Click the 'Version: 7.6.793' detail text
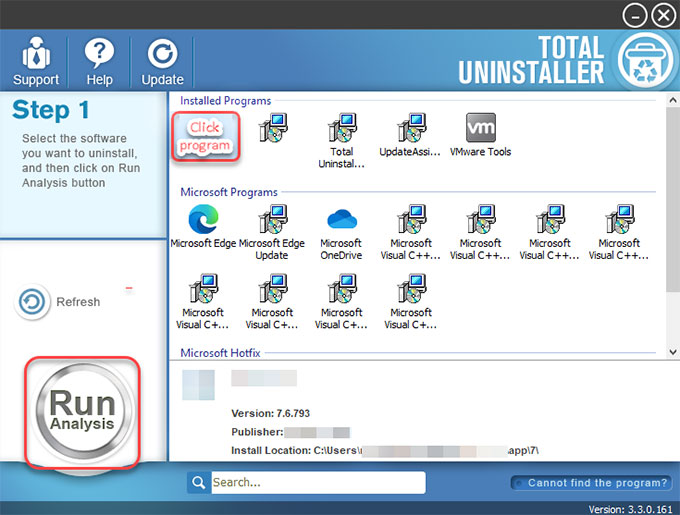680x515 pixels. point(271,413)
